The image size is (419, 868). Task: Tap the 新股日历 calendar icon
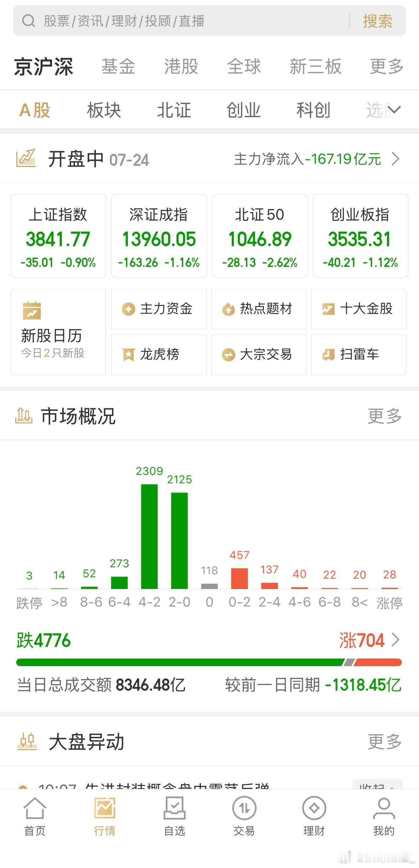click(x=32, y=311)
